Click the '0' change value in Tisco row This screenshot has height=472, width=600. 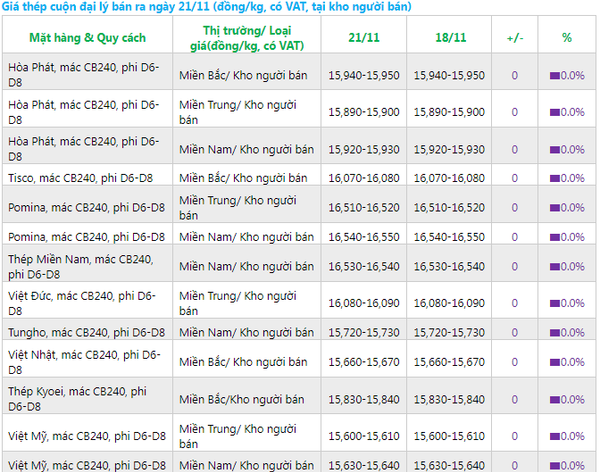(515, 178)
